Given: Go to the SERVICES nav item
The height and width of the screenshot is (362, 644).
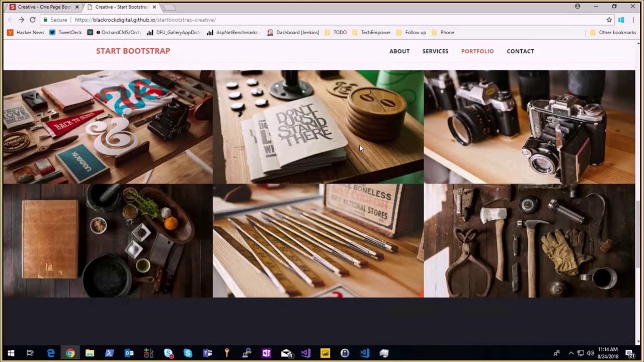Looking at the screenshot, I should (435, 51).
